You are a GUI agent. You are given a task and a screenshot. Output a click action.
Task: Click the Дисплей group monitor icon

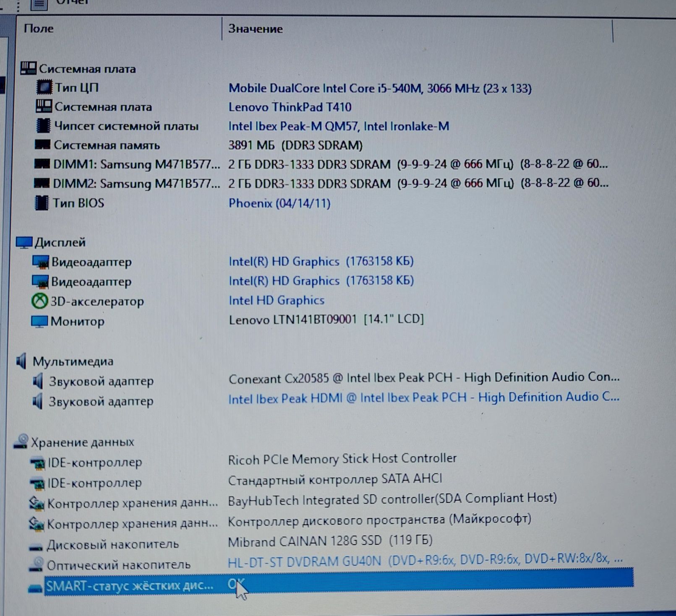[24, 242]
